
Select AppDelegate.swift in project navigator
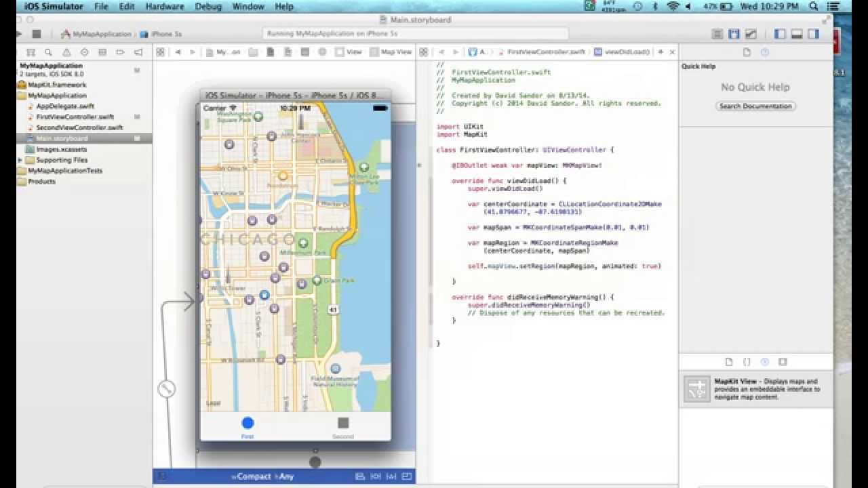[64, 106]
